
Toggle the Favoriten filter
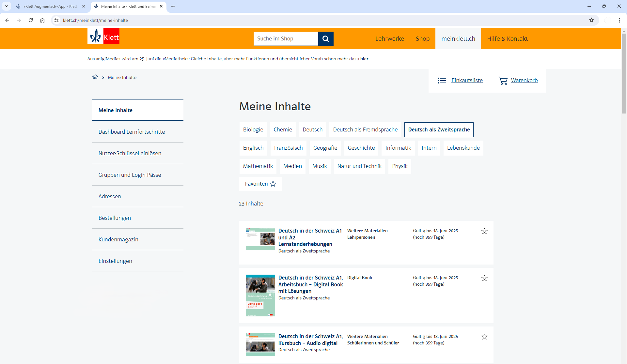click(260, 184)
